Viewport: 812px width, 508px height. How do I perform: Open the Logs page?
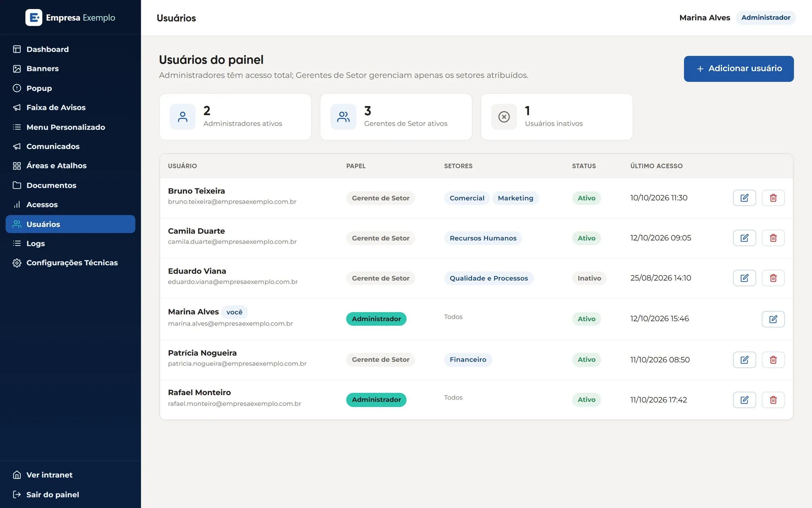point(70,244)
